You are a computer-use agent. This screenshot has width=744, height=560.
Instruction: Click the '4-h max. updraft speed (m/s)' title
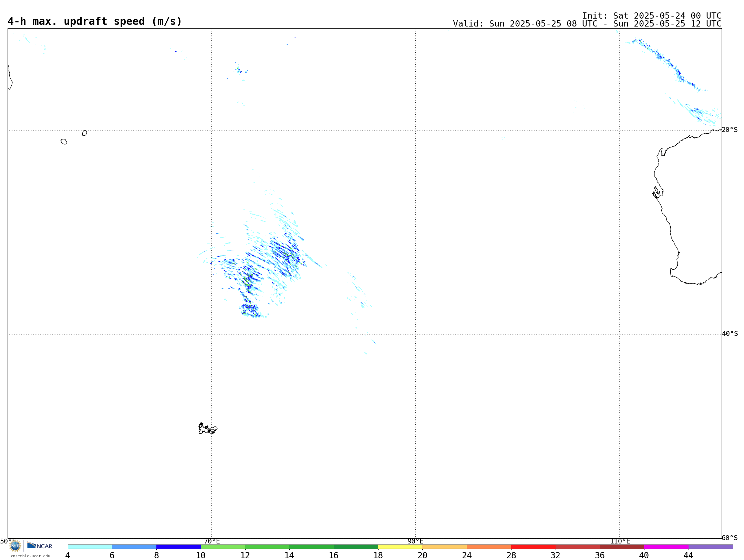click(x=95, y=21)
